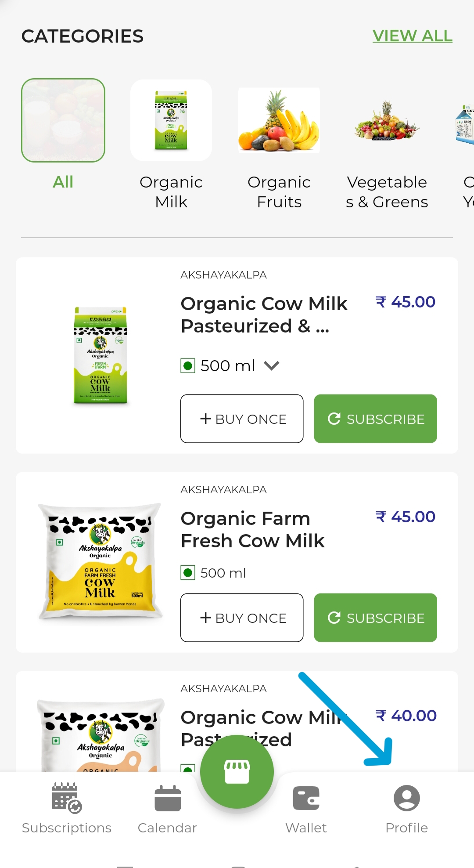This screenshot has width=474, height=868.
Task: Tap the Organic Farm Fresh Cow Milk title
Action: (x=253, y=529)
